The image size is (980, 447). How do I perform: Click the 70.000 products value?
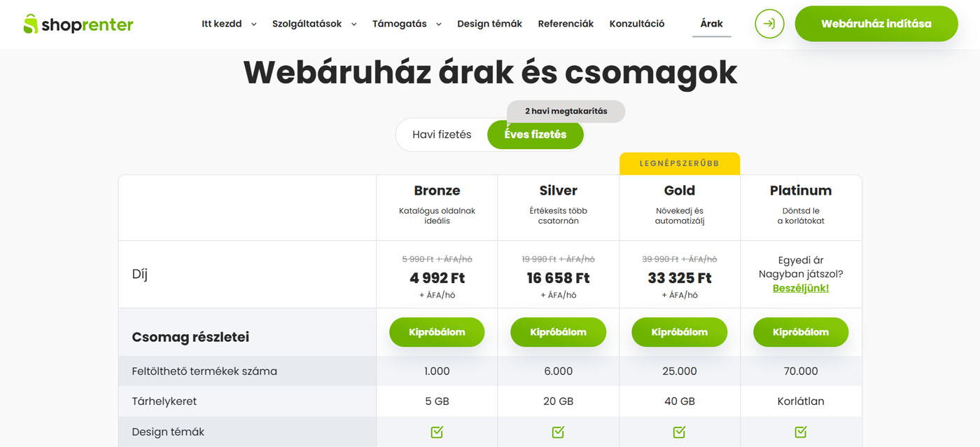click(x=801, y=371)
